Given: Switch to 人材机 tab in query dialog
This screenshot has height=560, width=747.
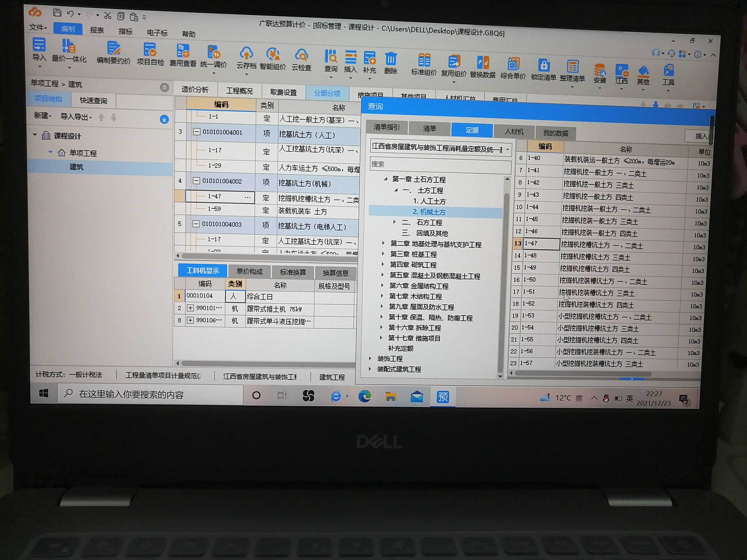Looking at the screenshot, I should 514,131.
